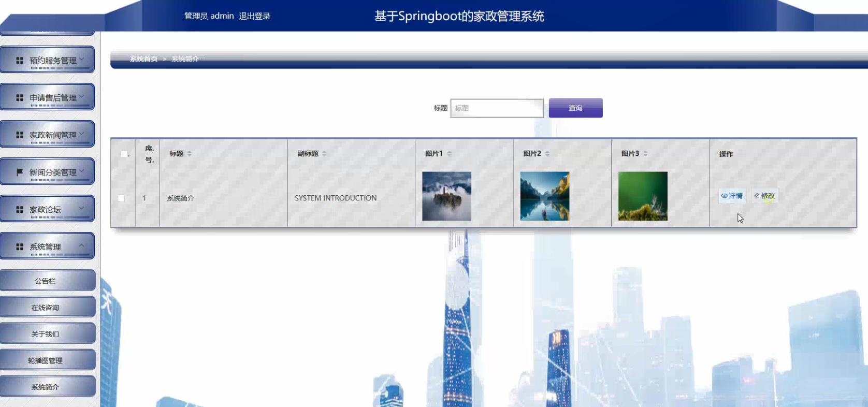This screenshot has width=868, height=407.
Task: Click 管理员 admin text in header
Action: [x=209, y=16]
